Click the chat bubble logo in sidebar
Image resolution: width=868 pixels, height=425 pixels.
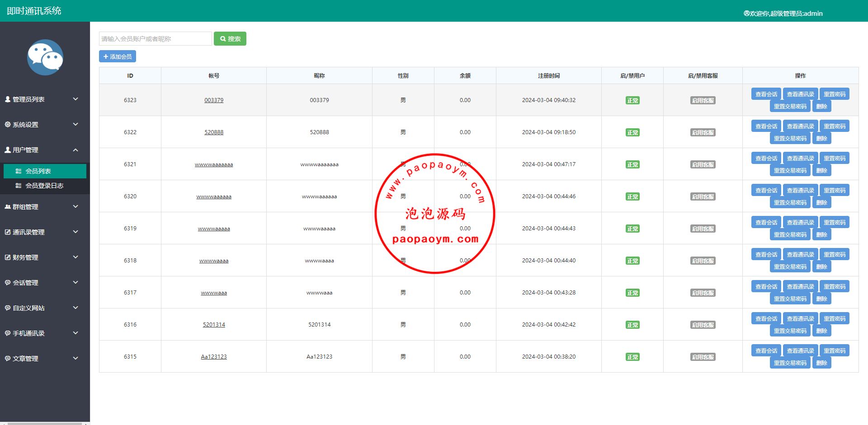(45, 57)
